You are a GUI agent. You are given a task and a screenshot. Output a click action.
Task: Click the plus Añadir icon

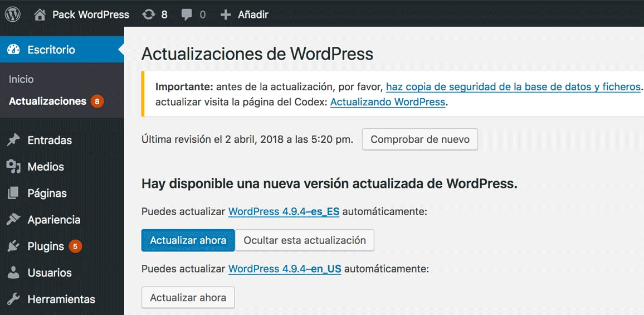coord(226,14)
